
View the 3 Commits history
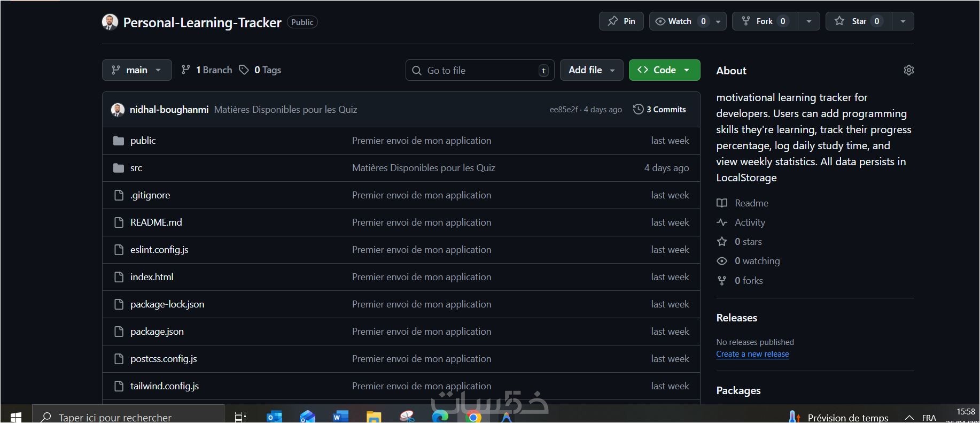tap(659, 110)
